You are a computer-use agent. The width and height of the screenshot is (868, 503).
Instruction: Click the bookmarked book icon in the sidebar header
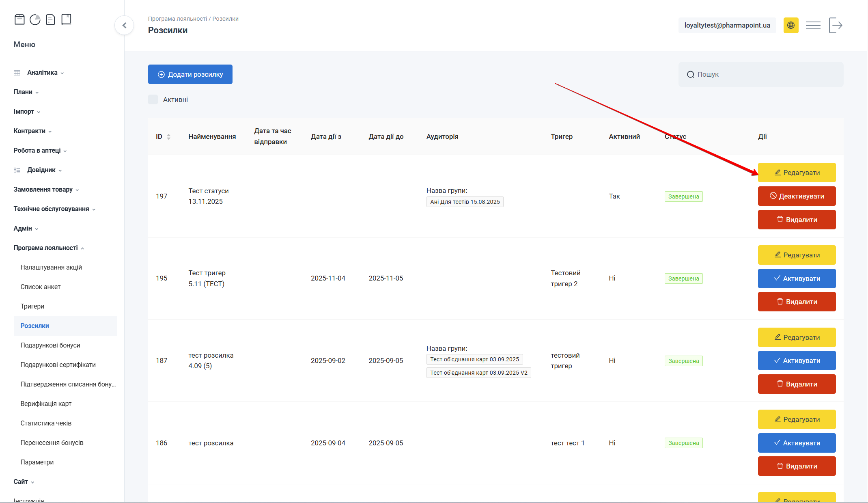(66, 19)
